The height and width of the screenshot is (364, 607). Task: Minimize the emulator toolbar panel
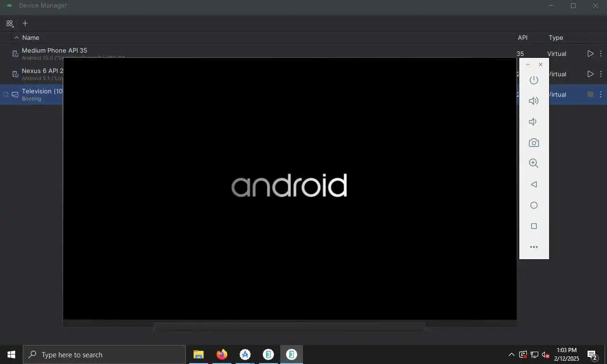click(528, 64)
